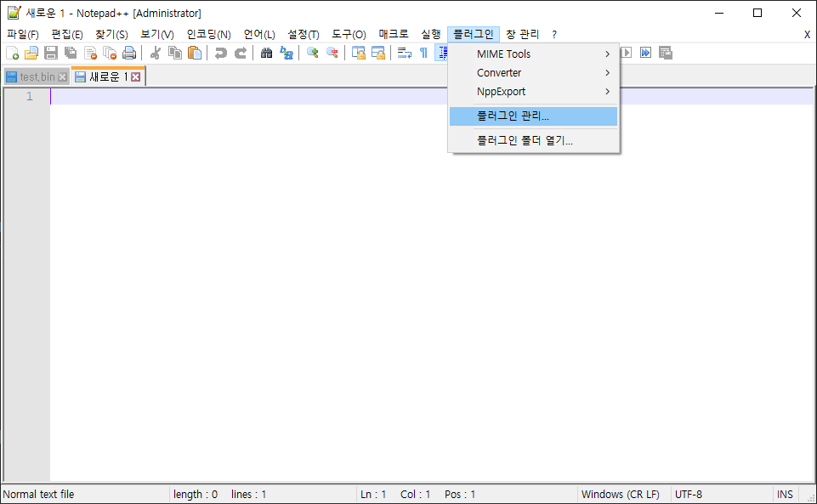Close the test.bin tab
This screenshot has height=504, width=817.
pyautogui.click(x=63, y=77)
